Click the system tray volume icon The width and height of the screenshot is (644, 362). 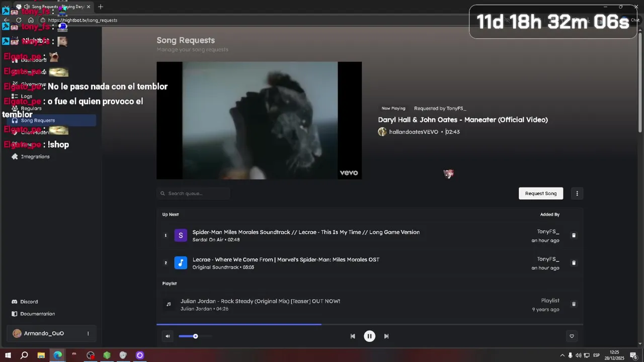pos(578,355)
